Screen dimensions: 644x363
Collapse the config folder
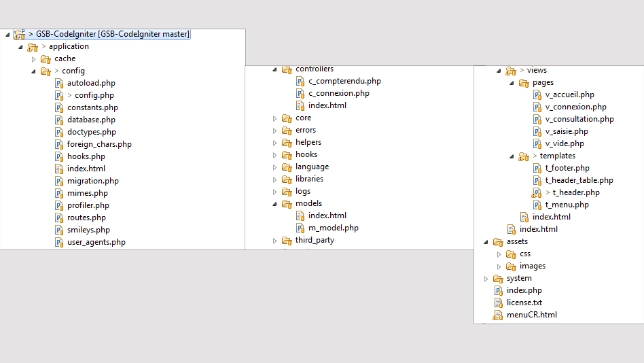34,71
